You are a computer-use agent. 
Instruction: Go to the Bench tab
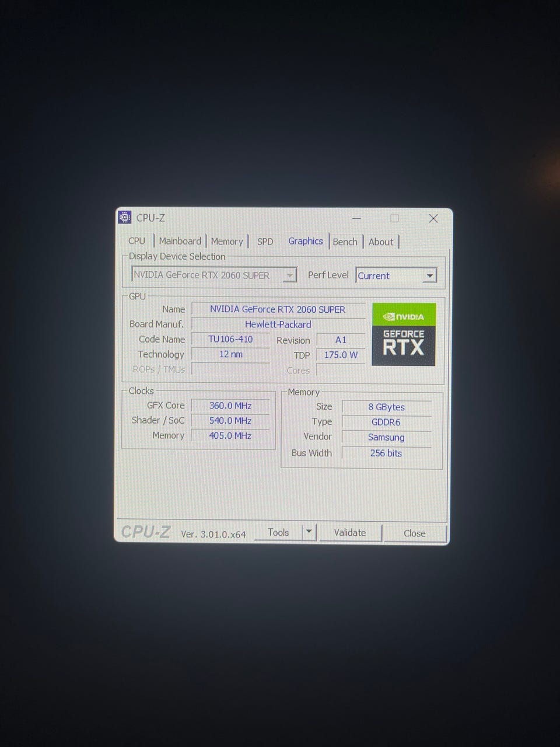click(x=345, y=242)
